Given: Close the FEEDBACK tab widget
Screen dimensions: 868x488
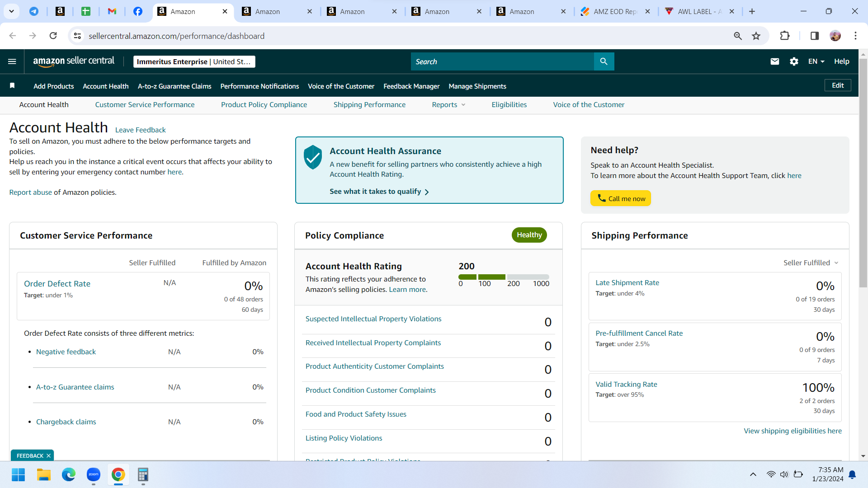Looking at the screenshot, I should [48, 456].
